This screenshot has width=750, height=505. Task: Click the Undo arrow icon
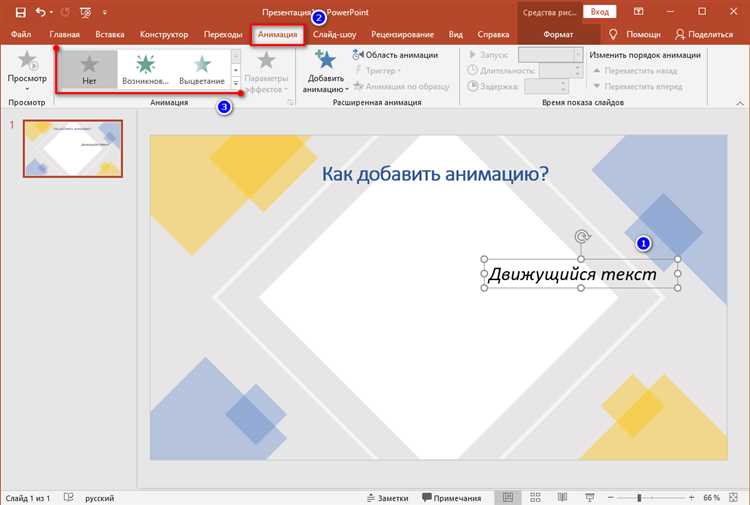pyautogui.click(x=41, y=11)
